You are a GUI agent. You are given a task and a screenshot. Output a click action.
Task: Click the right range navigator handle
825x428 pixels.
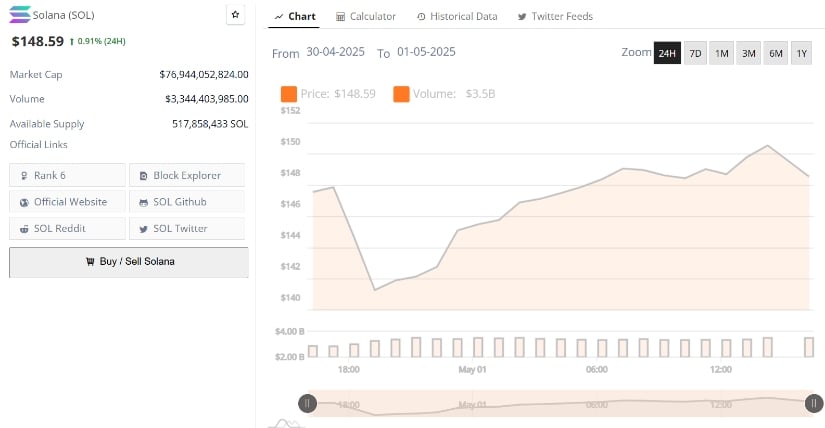(814, 404)
